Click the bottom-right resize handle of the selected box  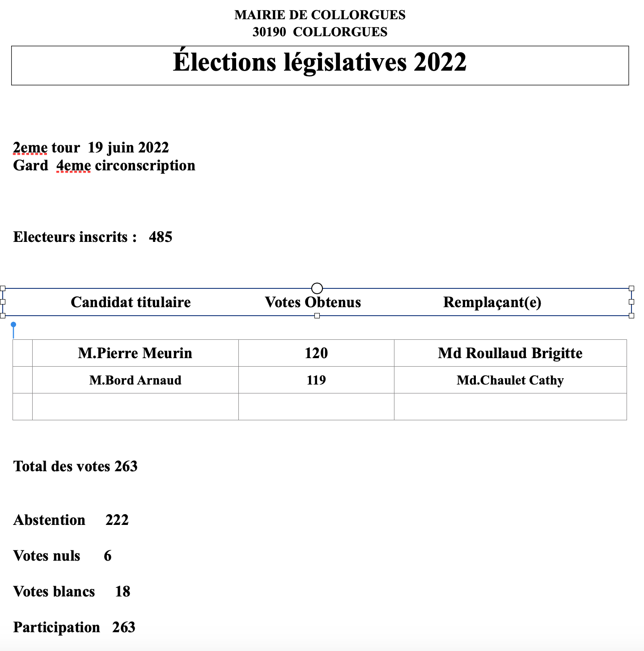[631, 316]
